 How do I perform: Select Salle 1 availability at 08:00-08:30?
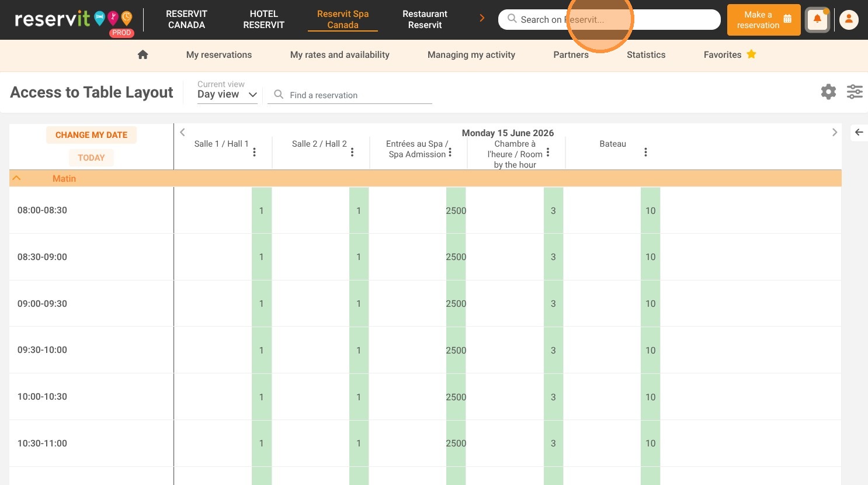point(261,210)
